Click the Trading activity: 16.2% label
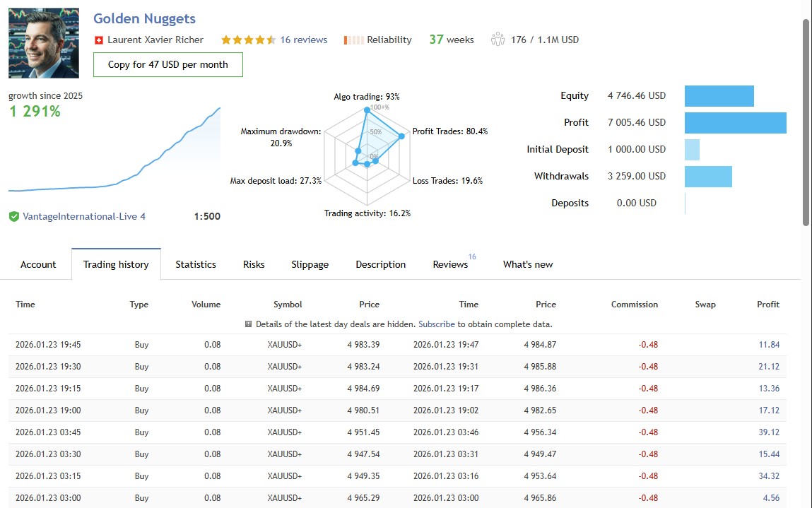This screenshot has width=812, height=508. click(x=367, y=213)
